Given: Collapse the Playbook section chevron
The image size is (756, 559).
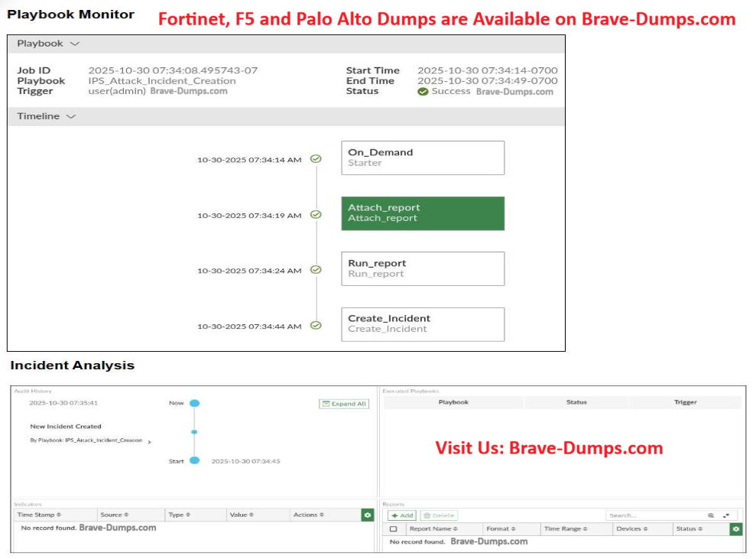Looking at the screenshot, I should click(x=74, y=44).
